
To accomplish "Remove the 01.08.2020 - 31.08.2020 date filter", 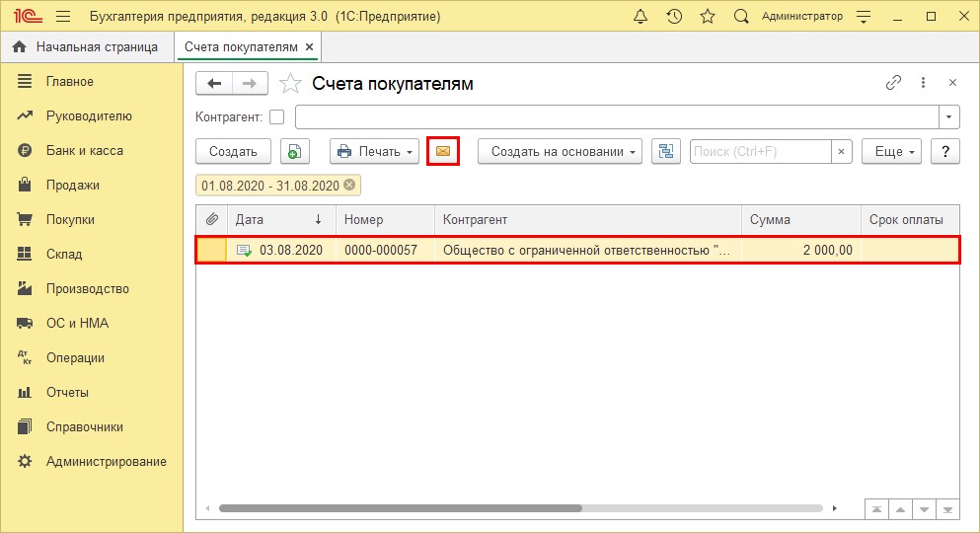I will tap(349, 185).
